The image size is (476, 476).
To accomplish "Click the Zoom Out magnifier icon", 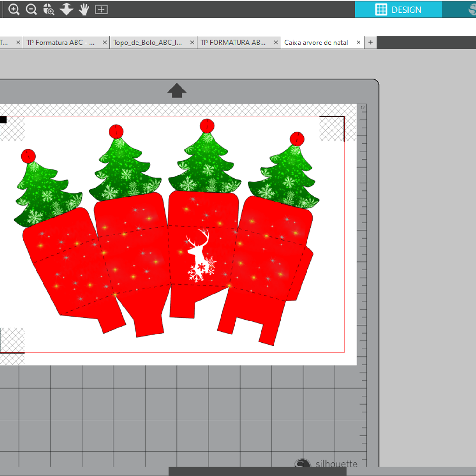I will pyautogui.click(x=31, y=10).
